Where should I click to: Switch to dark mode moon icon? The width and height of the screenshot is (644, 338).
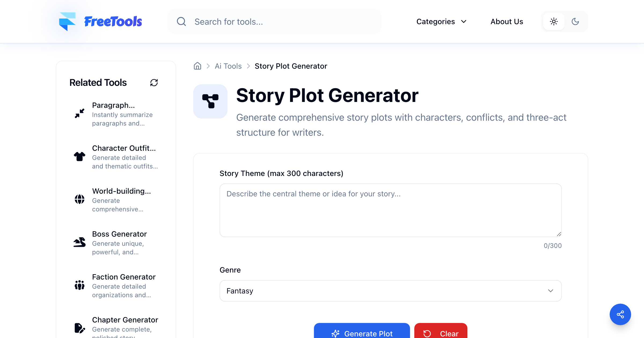coord(575,21)
